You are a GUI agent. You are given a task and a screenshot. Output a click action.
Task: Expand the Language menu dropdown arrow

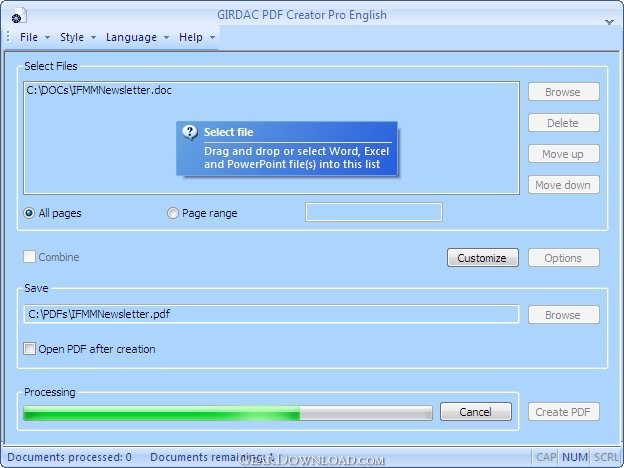point(166,38)
